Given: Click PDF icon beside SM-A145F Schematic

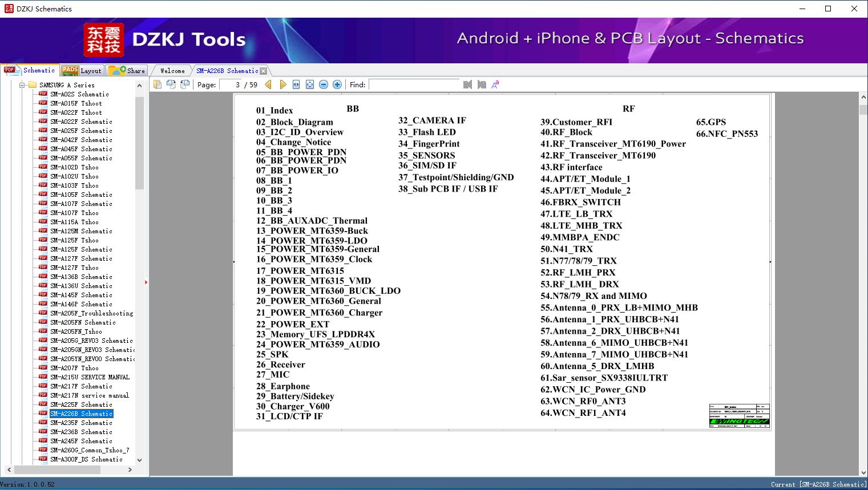Looking at the screenshot, I should 43,294.
